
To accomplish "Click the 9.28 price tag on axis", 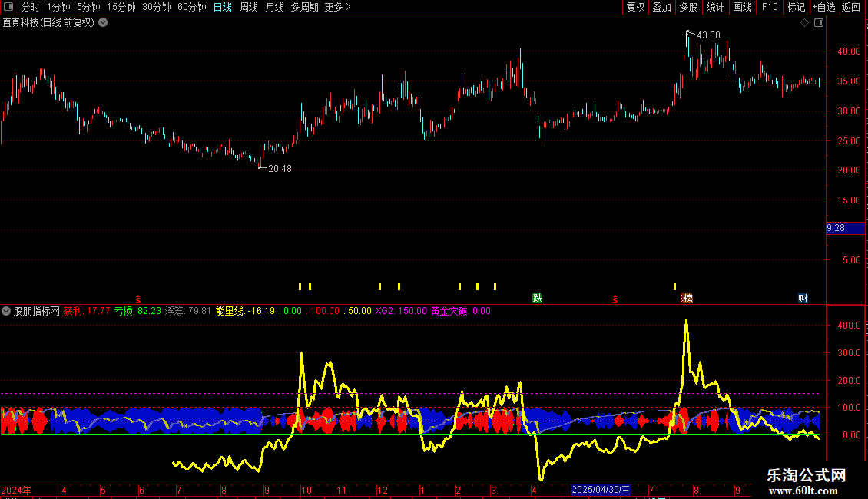I will tap(845, 228).
